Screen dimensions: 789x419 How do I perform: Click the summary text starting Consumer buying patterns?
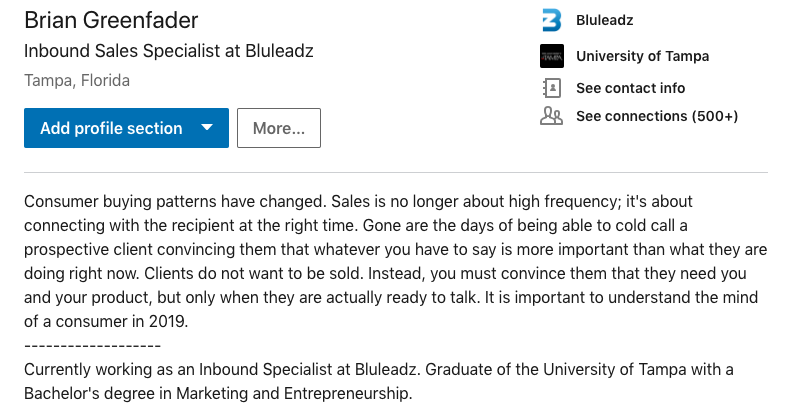396,261
